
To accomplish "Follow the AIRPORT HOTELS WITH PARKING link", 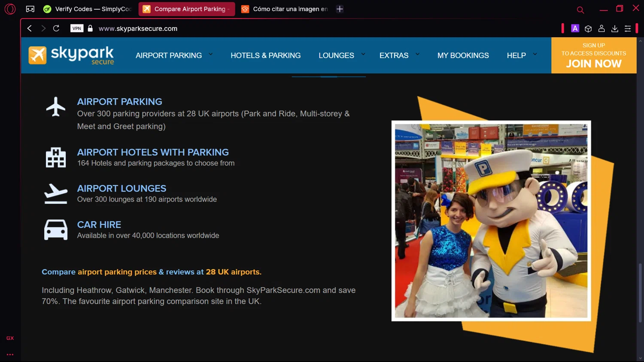I will point(153,152).
